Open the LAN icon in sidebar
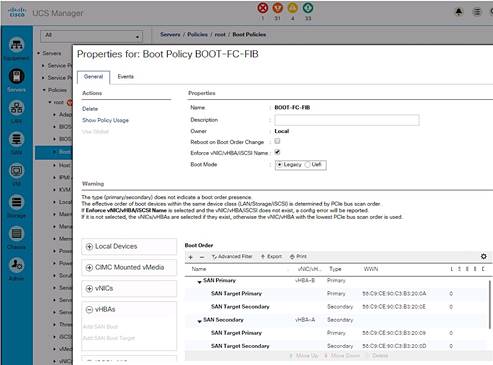This screenshot has height=365, width=493. coord(17,108)
